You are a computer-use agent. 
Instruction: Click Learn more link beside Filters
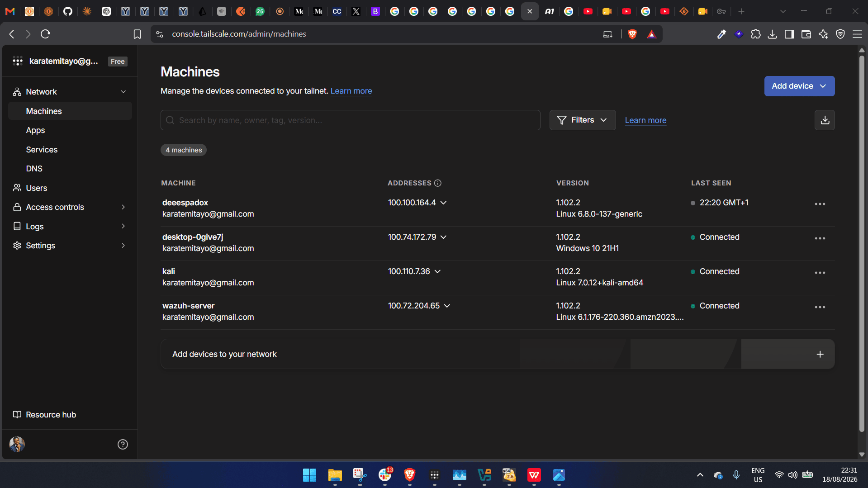[645, 120]
